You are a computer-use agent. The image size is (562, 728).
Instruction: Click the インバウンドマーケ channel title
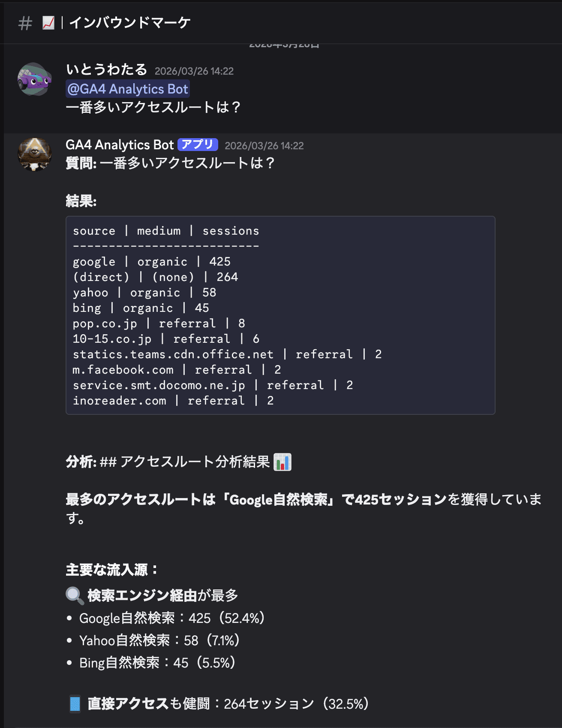pyautogui.click(x=129, y=23)
